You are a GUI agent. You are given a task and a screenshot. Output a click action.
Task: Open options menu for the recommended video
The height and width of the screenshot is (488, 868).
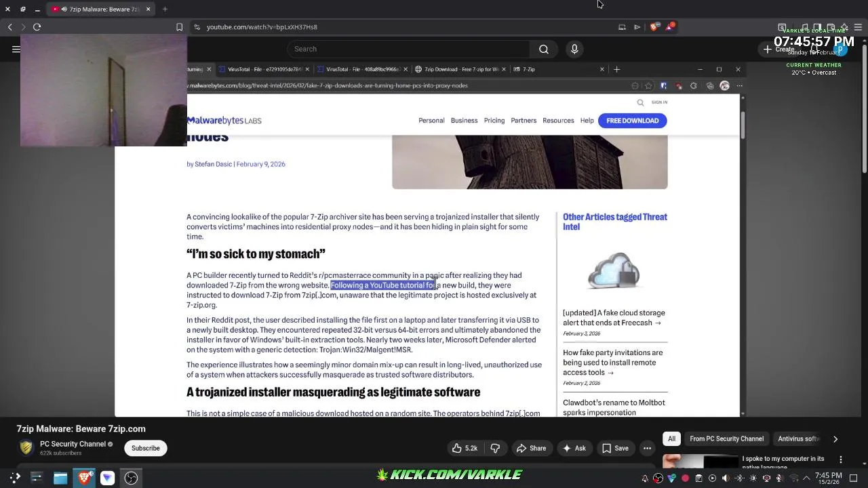(x=841, y=460)
